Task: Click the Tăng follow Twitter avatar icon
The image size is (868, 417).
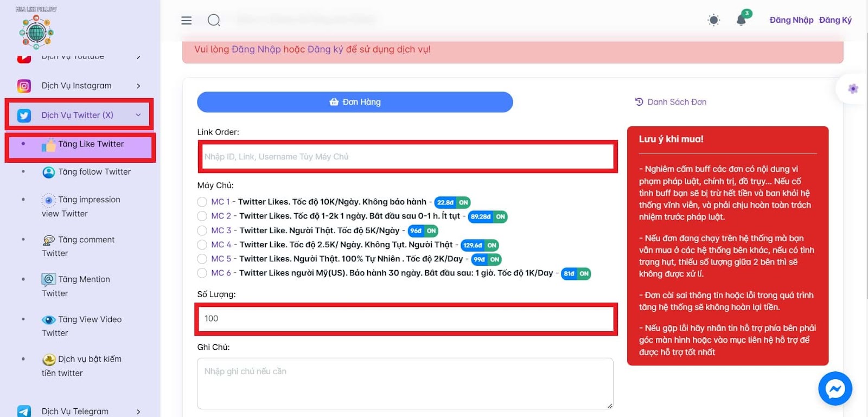Action: click(x=49, y=172)
